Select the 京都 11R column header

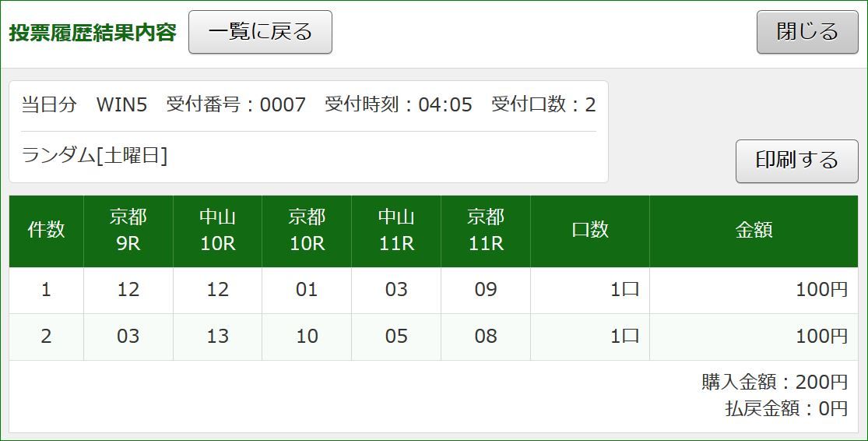pos(486,231)
